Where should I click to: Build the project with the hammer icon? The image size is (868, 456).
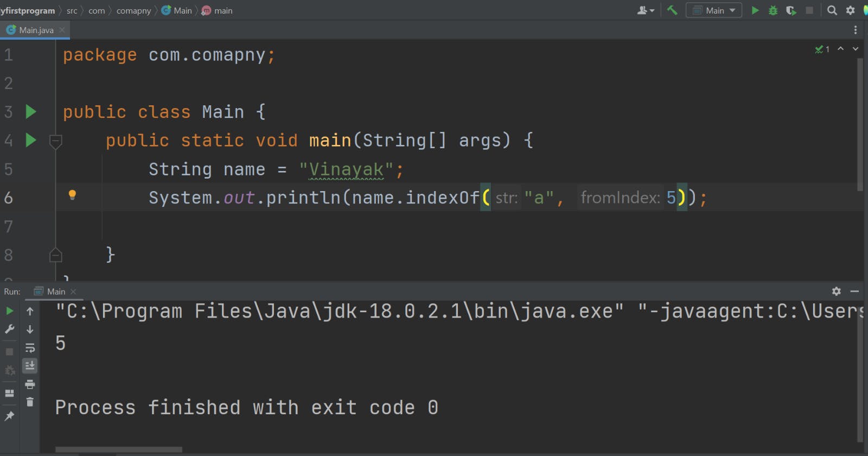672,10
